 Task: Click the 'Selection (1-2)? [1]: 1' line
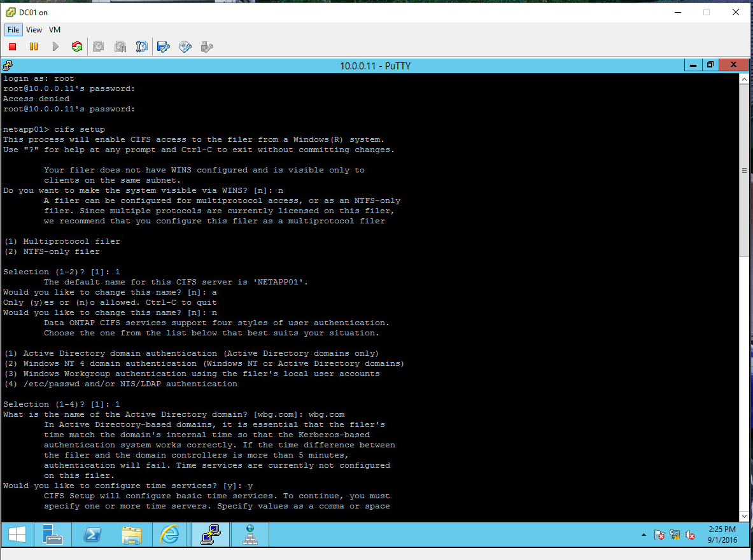62,271
